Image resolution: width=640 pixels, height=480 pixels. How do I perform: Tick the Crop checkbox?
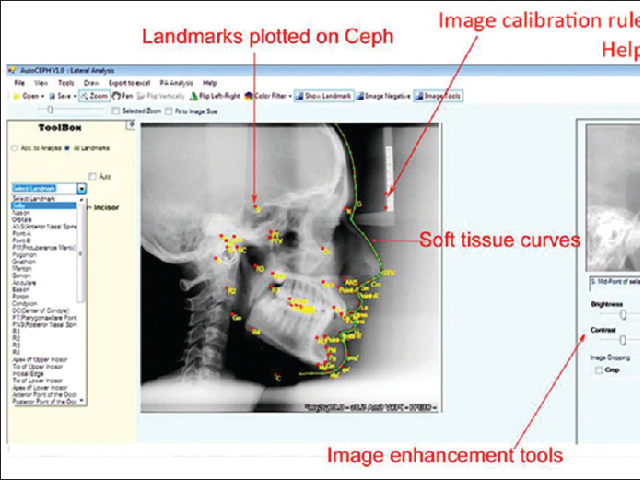[598, 369]
